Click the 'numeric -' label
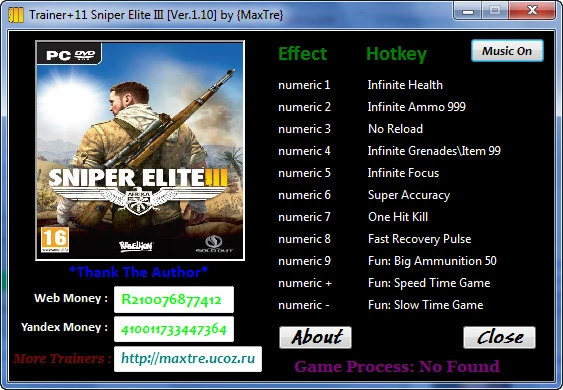This screenshot has height=390, width=563. coord(304,305)
